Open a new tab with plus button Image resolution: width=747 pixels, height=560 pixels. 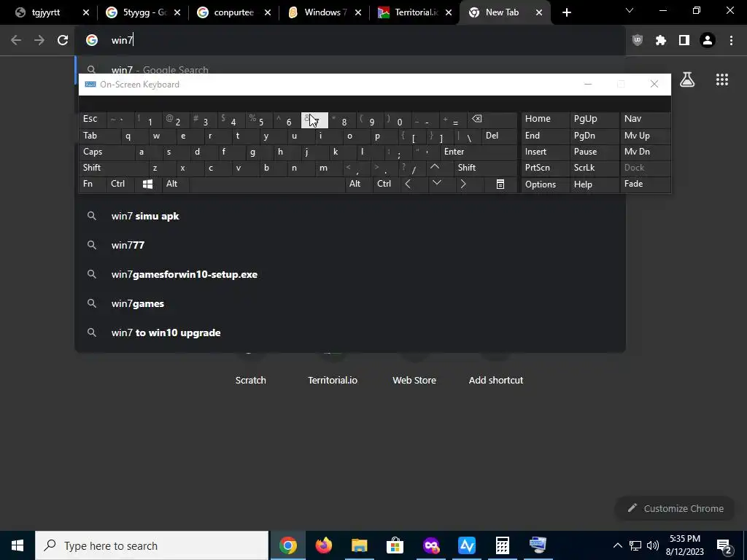pos(566,12)
